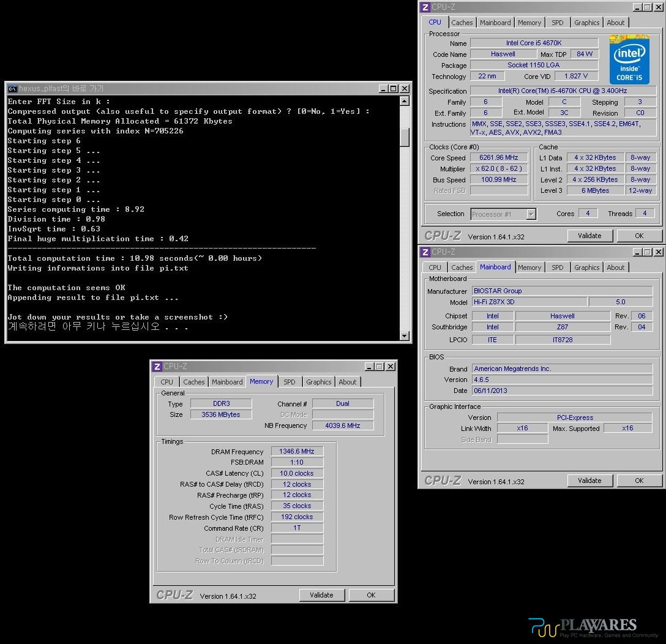The height and width of the screenshot is (644, 666).
Task: Click console scrollbar up arrow
Action: click(x=405, y=101)
